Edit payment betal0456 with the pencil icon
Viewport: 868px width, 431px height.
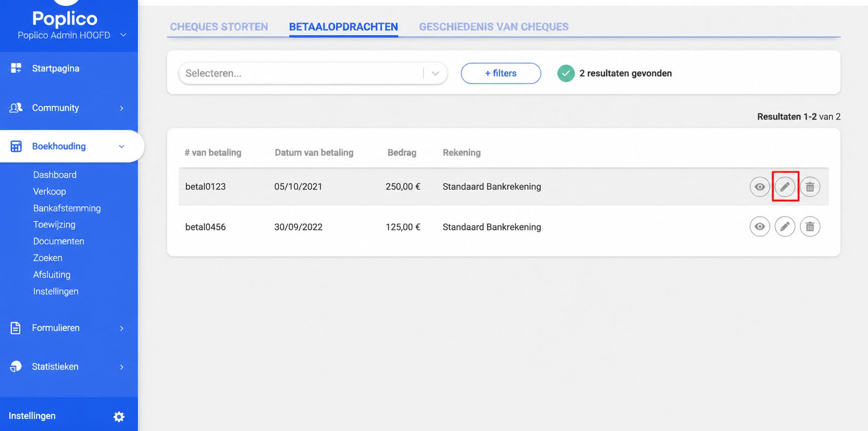coord(785,226)
